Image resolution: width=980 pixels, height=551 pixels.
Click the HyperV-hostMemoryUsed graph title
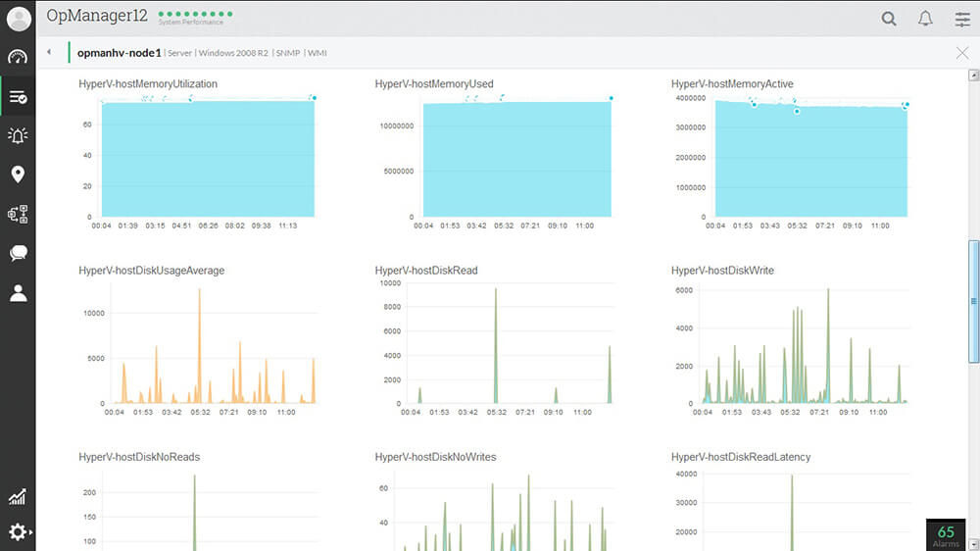click(x=434, y=83)
